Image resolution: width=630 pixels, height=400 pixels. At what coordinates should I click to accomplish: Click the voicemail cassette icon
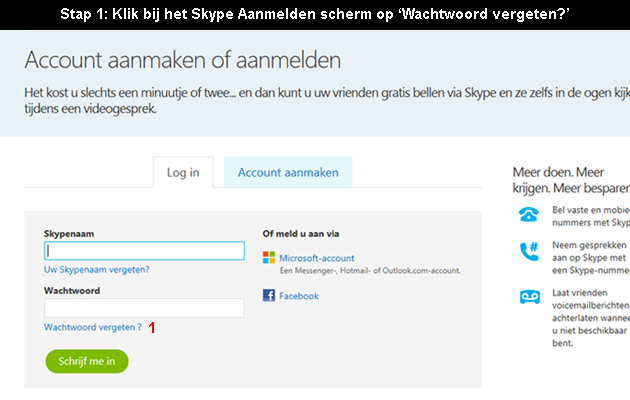click(x=530, y=297)
